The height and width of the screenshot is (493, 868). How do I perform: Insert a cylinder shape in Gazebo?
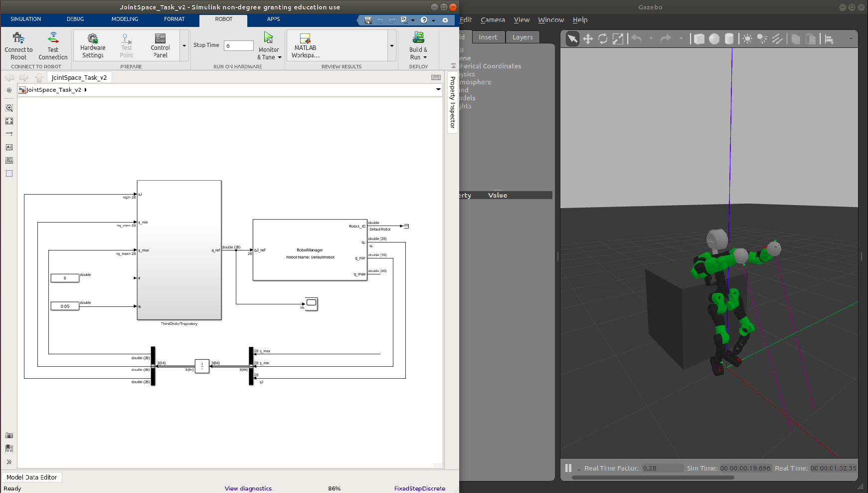point(729,39)
